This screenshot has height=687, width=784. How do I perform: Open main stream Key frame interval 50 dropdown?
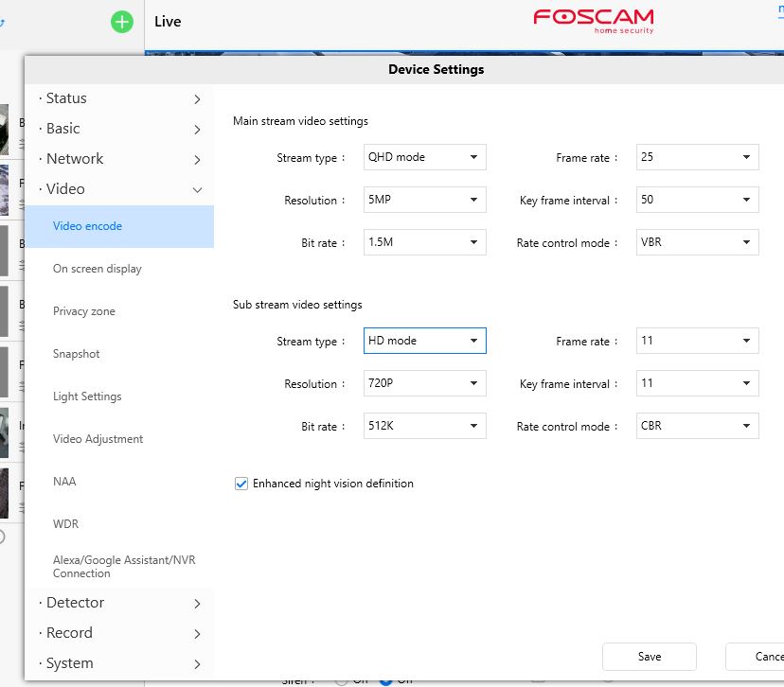(697, 200)
